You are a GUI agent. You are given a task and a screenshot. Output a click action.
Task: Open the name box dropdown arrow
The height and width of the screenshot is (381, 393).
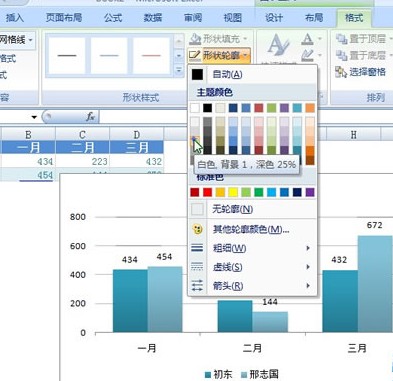point(34,117)
